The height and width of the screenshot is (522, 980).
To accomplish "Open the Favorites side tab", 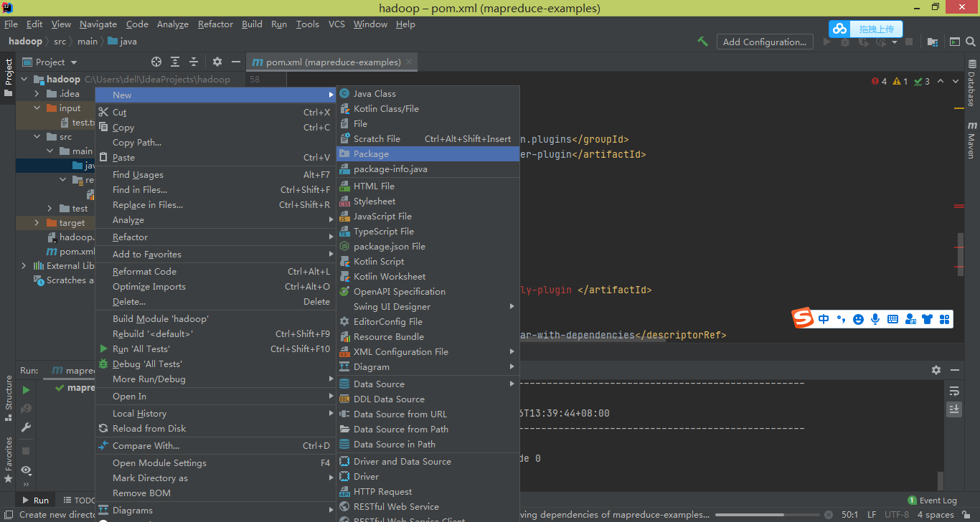I will (x=8, y=460).
